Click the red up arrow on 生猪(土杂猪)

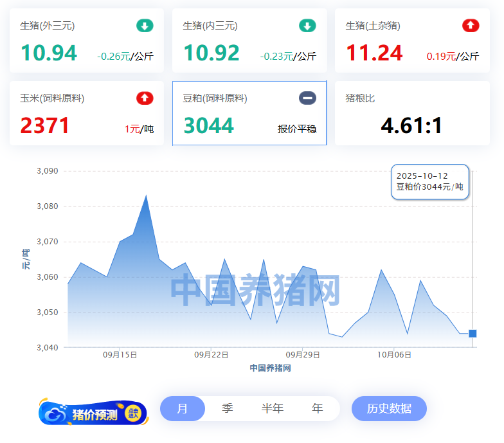471,26
